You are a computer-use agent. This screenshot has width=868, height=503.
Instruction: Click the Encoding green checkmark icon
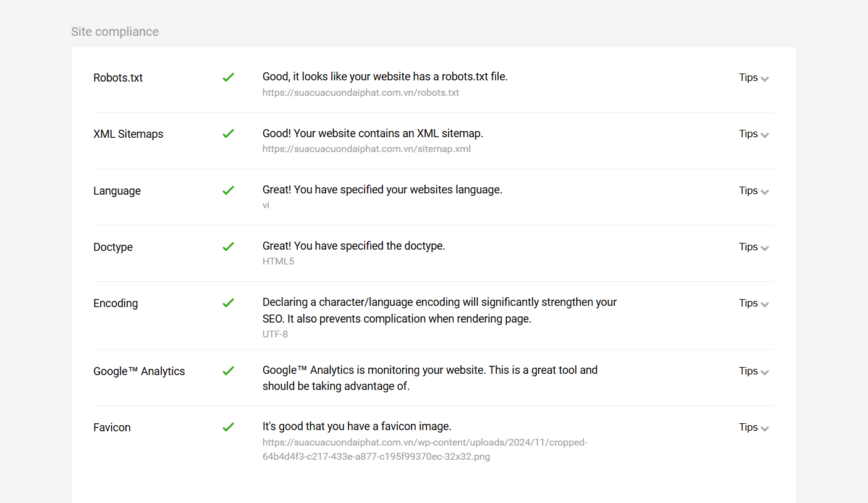[x=228, y=303]
